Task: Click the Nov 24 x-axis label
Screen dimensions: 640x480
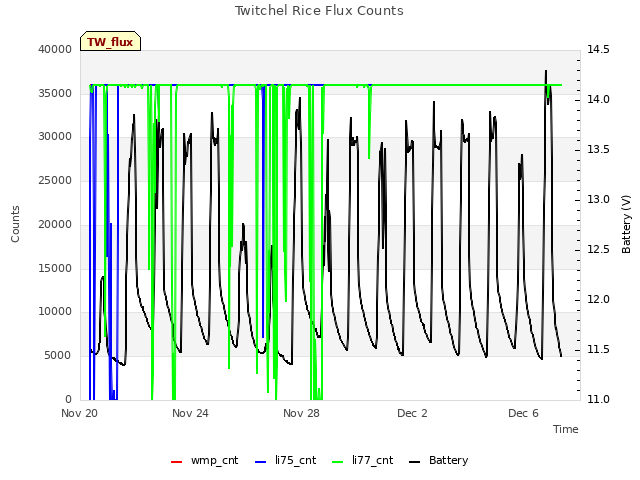Action: click(190, 413)
